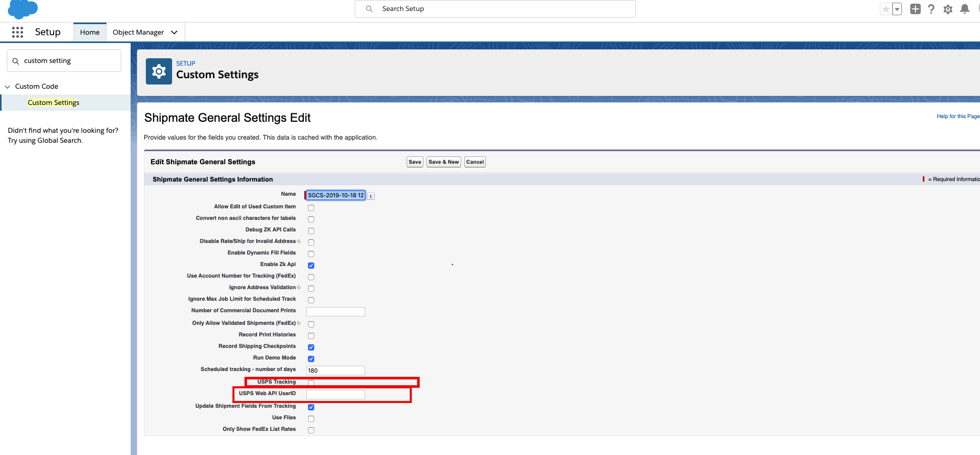This screenshot has height=455, width=980.
Task: Click the Save & New button
Action: (x=444, y=162)
